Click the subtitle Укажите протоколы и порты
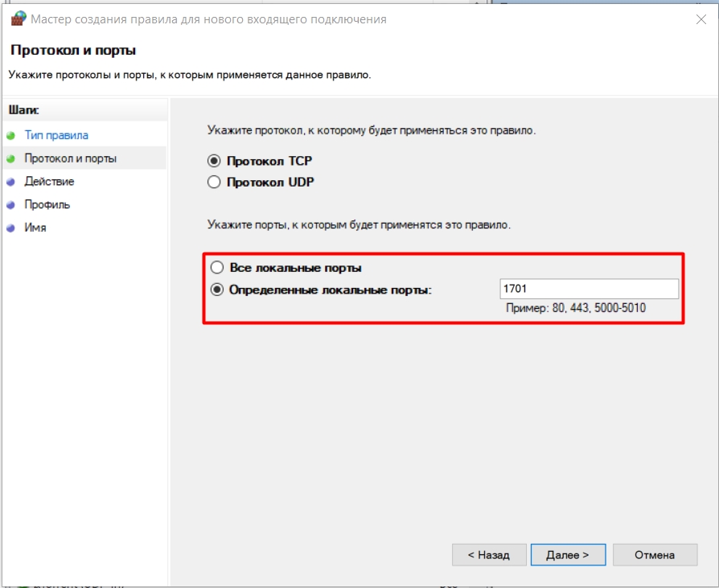The image size is (719, 588). click(x=189, y=75)
